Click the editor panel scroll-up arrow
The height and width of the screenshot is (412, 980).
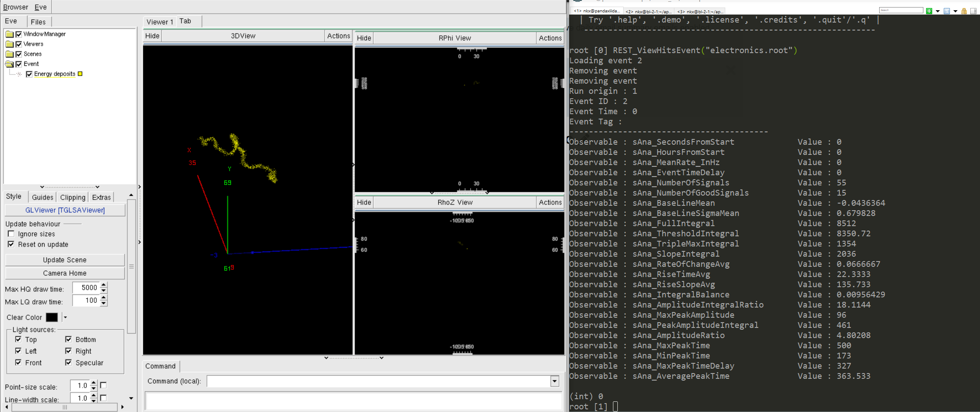(x=131, y=195)
